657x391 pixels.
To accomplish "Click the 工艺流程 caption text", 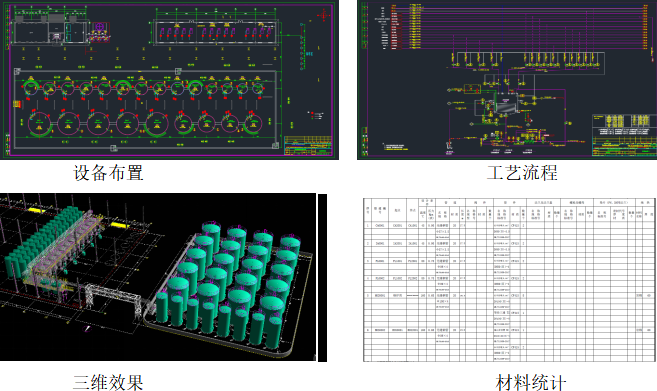I will 522,173.
